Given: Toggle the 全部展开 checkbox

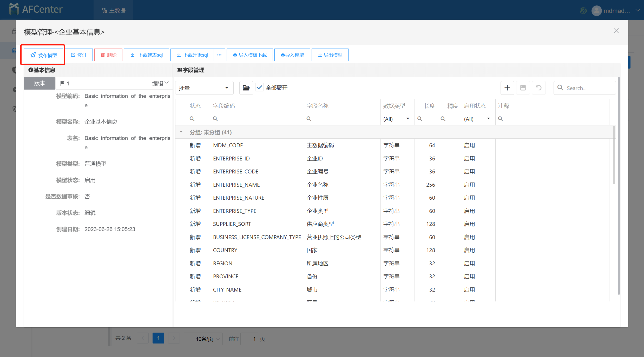Looking at the screenshot, I should point(259,88).
